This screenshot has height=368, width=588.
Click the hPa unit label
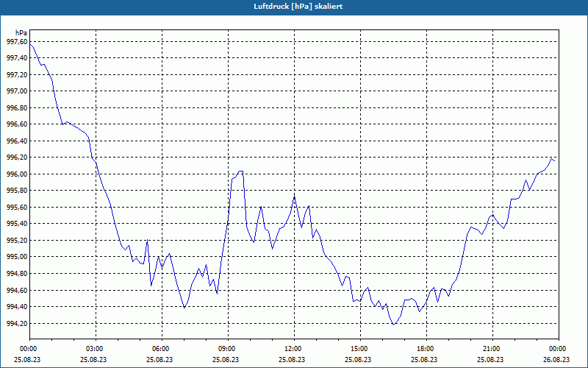point(21,33)
